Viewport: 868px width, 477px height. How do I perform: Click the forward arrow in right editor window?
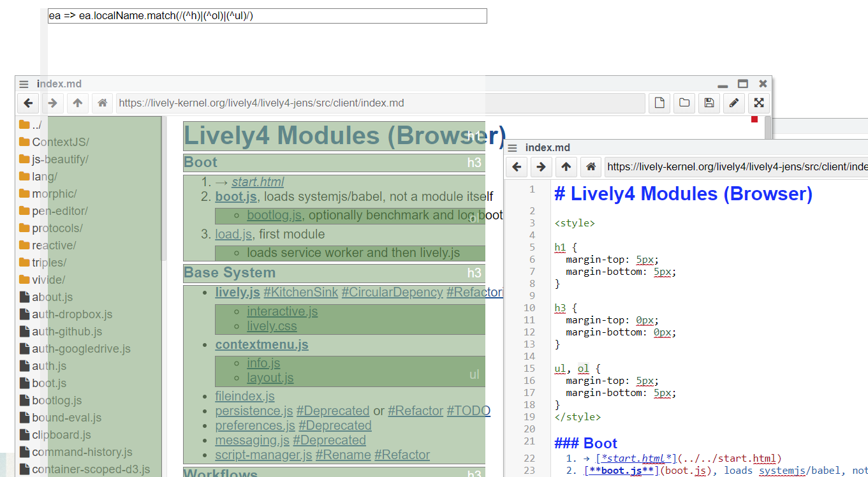point(541,167)
